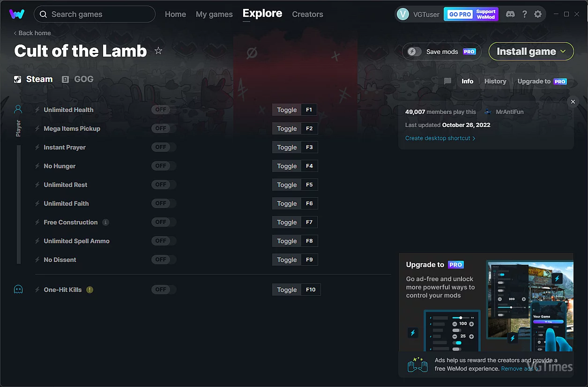Click the F7 hotkey badge
The height and width of the screenshot is (387, 588).
click(309, 222)
